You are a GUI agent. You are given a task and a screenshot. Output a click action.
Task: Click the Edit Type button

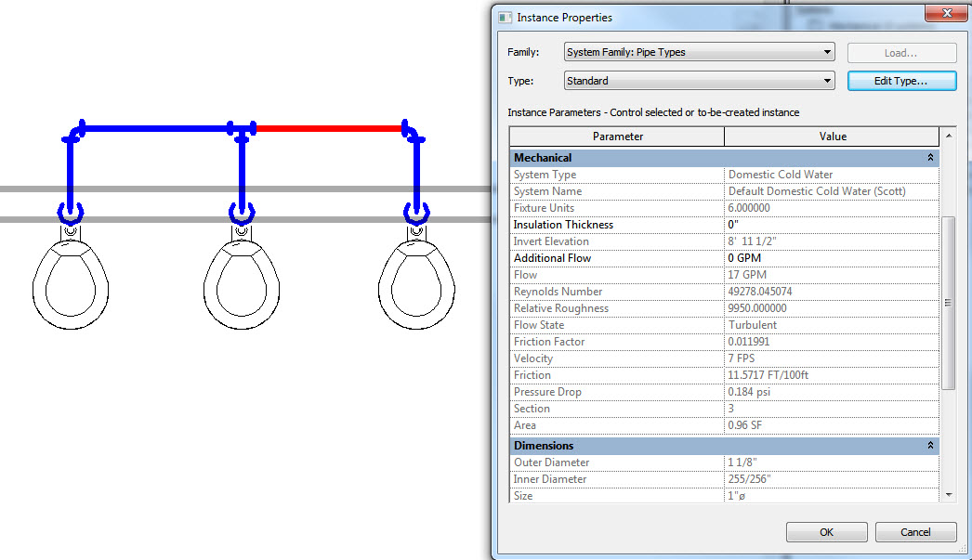(x=901, y=81)
